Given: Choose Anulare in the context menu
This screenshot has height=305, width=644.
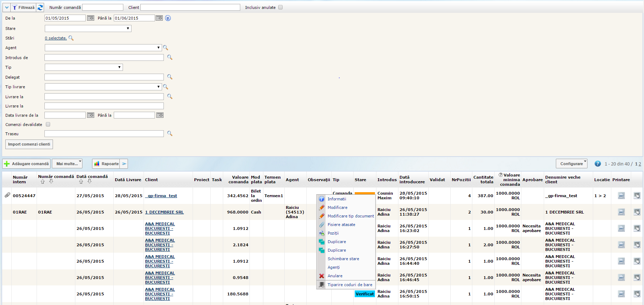Looking at the screenshot, I should (335, 276).
